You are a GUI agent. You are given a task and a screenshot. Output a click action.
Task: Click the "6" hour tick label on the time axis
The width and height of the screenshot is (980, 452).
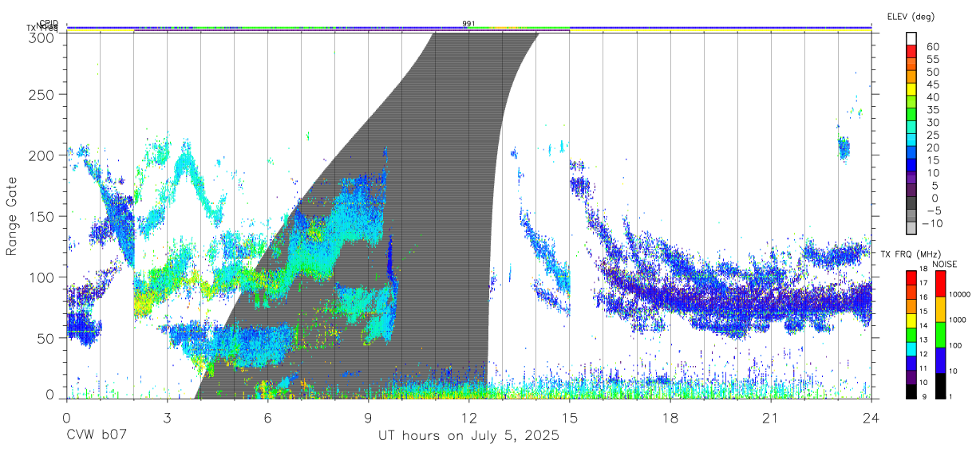point(267,417)
